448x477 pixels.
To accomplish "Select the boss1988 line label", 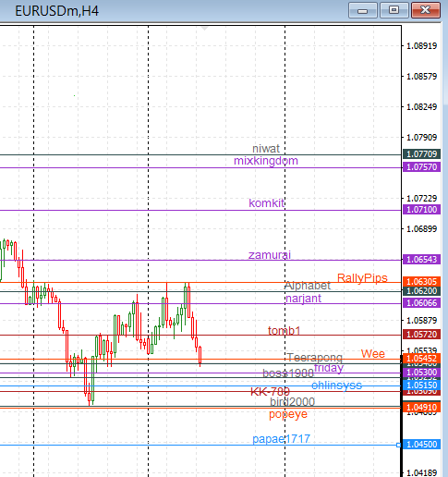I will [288, 373].
